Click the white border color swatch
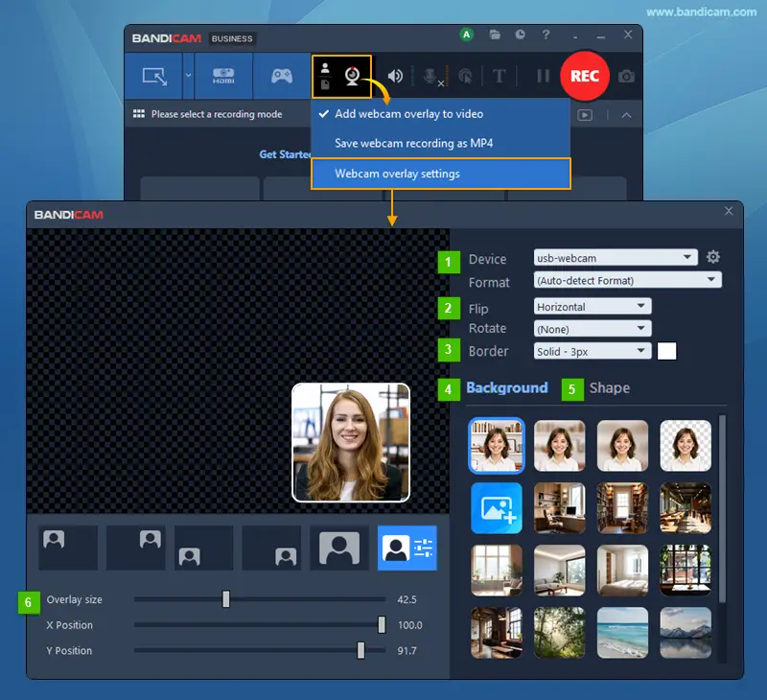 point(666,351)
